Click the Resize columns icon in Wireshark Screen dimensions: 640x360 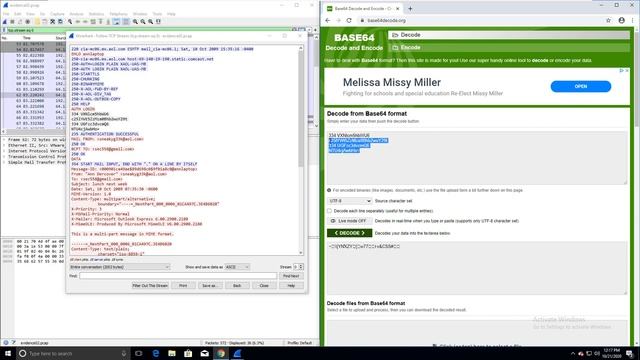point(158,22)
